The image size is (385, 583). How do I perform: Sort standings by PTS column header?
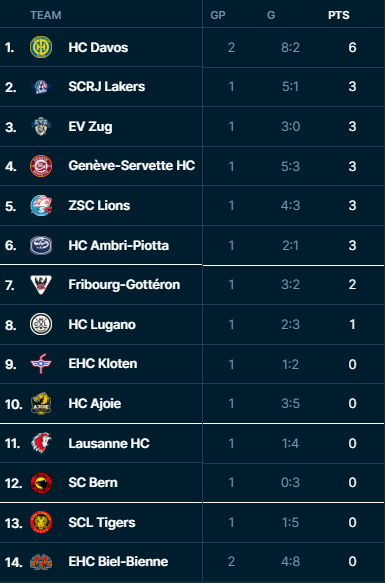[x=339, y=15]
